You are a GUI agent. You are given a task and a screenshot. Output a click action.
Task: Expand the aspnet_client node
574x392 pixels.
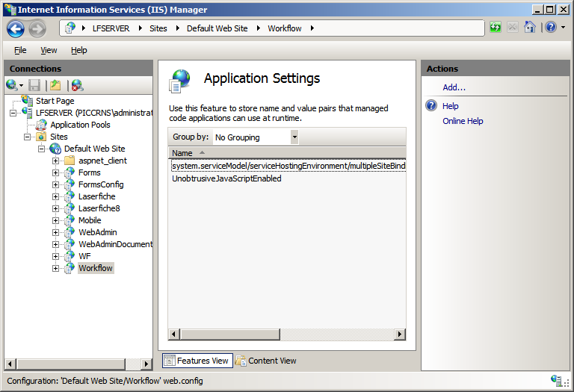55,161
